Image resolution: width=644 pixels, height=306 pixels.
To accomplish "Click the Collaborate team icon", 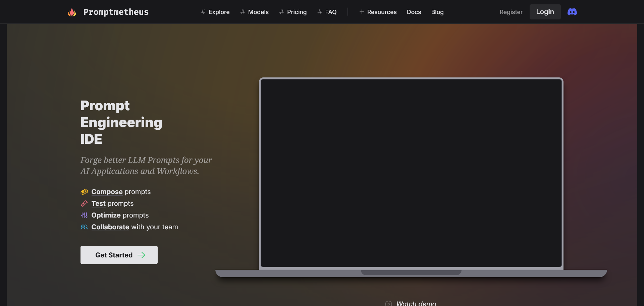I will (x=84, y=227).
